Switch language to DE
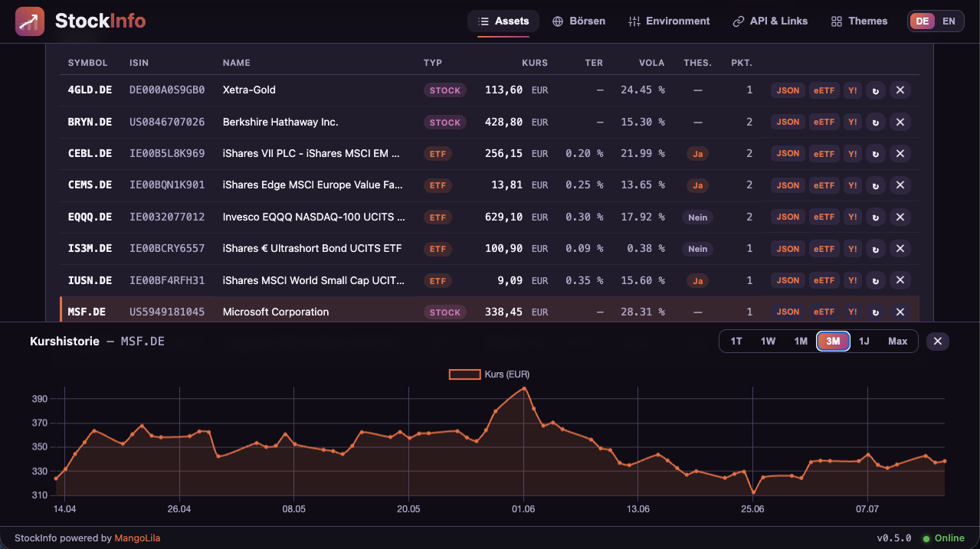This screenshot has height=549, width=980. point(923,21)
